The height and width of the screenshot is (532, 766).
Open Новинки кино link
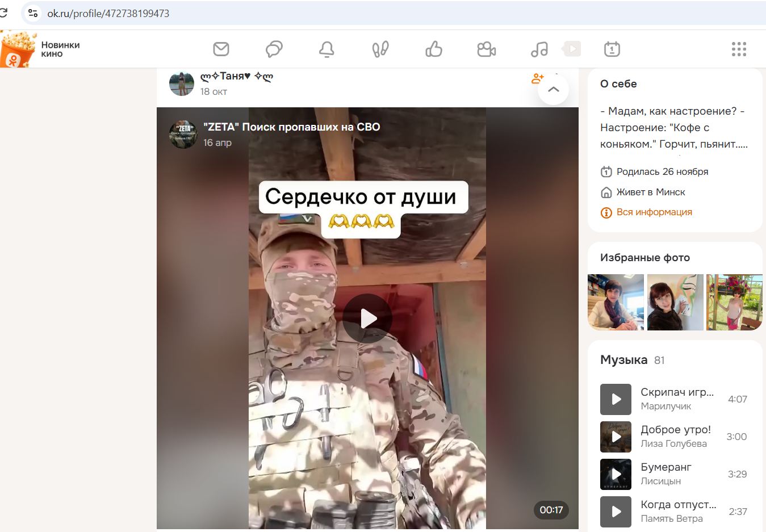(60, 49)
